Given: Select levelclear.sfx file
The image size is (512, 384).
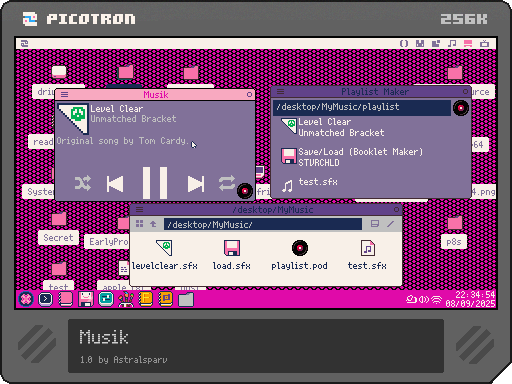Looking at the screenshot, I should point(164,255).
